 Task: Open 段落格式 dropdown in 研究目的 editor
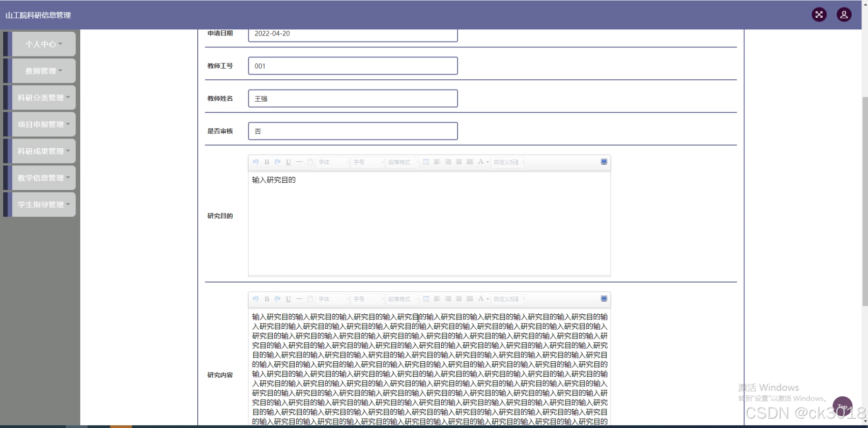tap(403, 162)
